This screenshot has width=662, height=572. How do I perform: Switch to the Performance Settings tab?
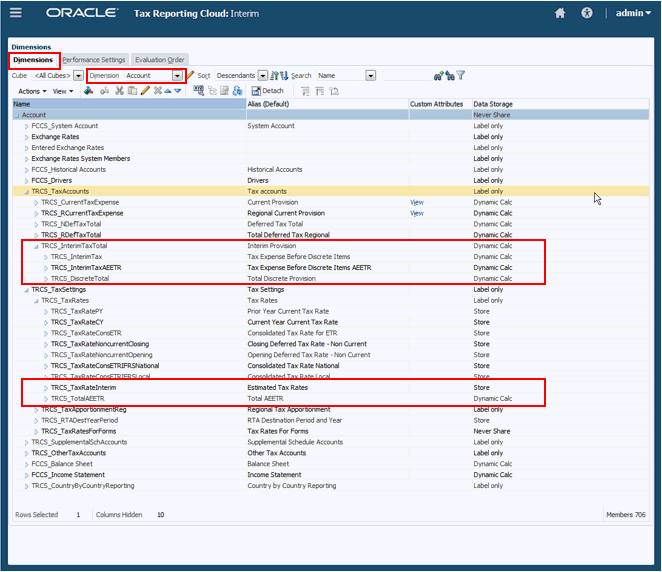point(94,60)
